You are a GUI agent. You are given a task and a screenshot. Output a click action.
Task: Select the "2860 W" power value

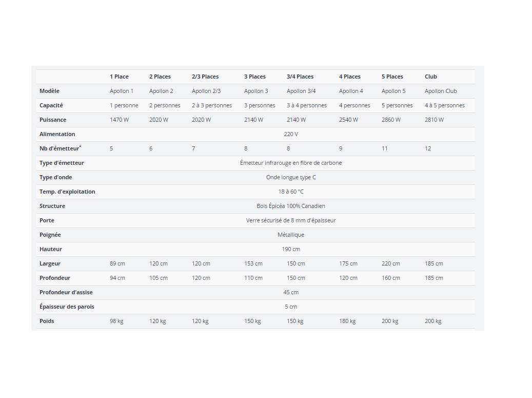click(391, 120)
